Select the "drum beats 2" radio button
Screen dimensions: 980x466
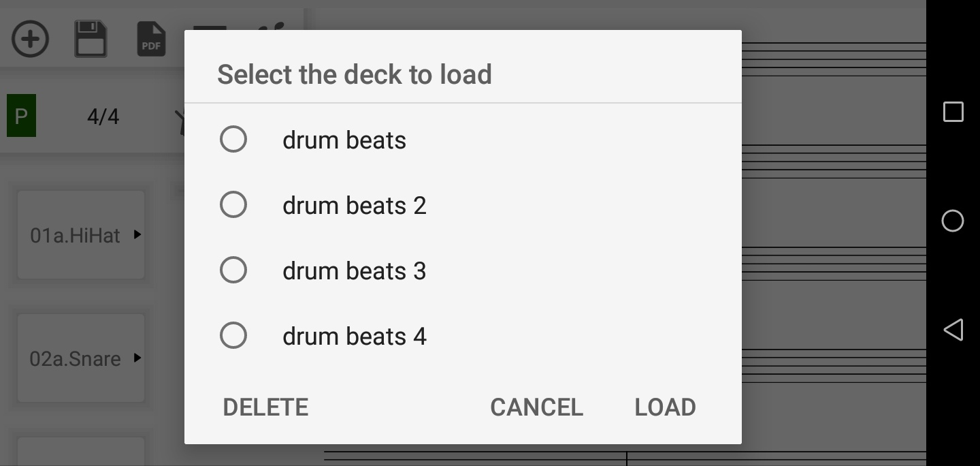click(233, 204)
